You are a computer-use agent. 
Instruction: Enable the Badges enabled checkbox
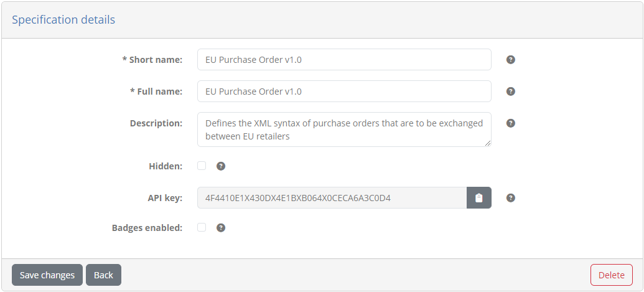pyautogui.click(x=202, y=227)
